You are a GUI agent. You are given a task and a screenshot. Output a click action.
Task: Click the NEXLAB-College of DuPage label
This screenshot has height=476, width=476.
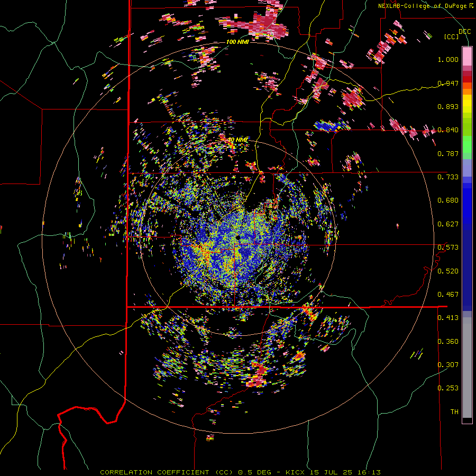click(x=423, y=6)
